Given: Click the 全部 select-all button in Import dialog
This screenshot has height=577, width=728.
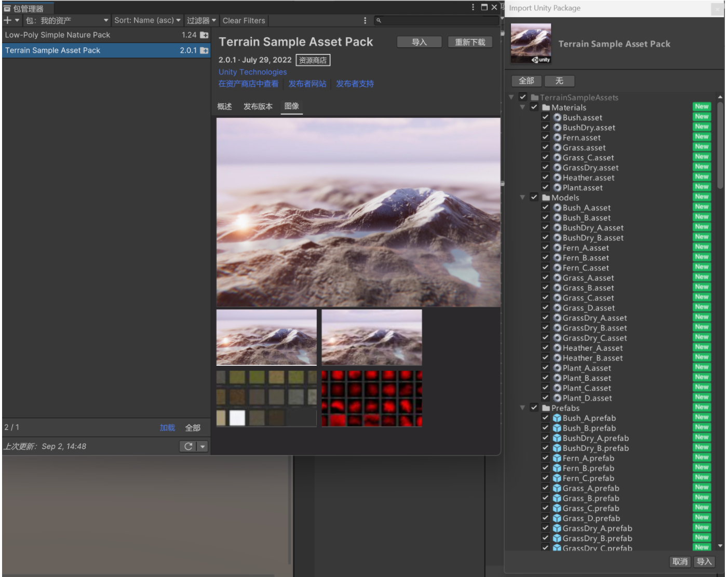Looking at the screenshot, I should [527, 80].
